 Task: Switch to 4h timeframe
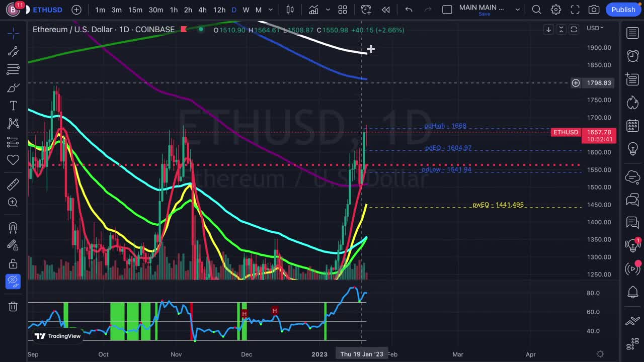202,10
